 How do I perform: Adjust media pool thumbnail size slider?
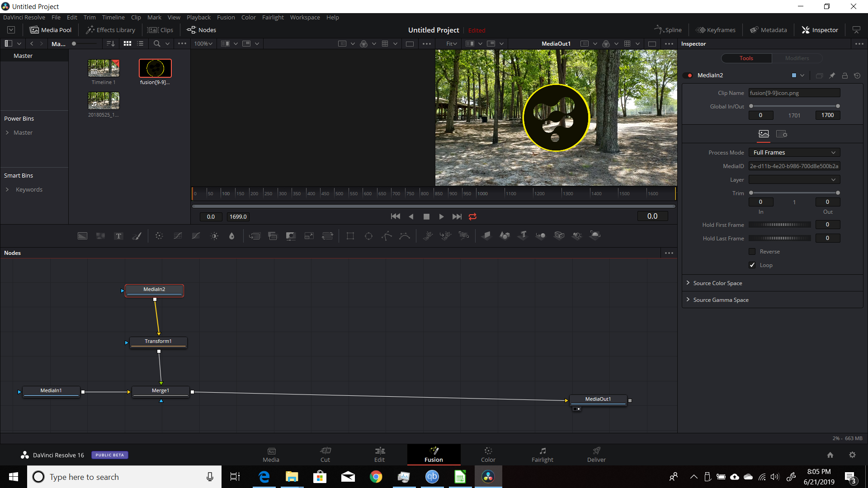[x=85, y=44]
